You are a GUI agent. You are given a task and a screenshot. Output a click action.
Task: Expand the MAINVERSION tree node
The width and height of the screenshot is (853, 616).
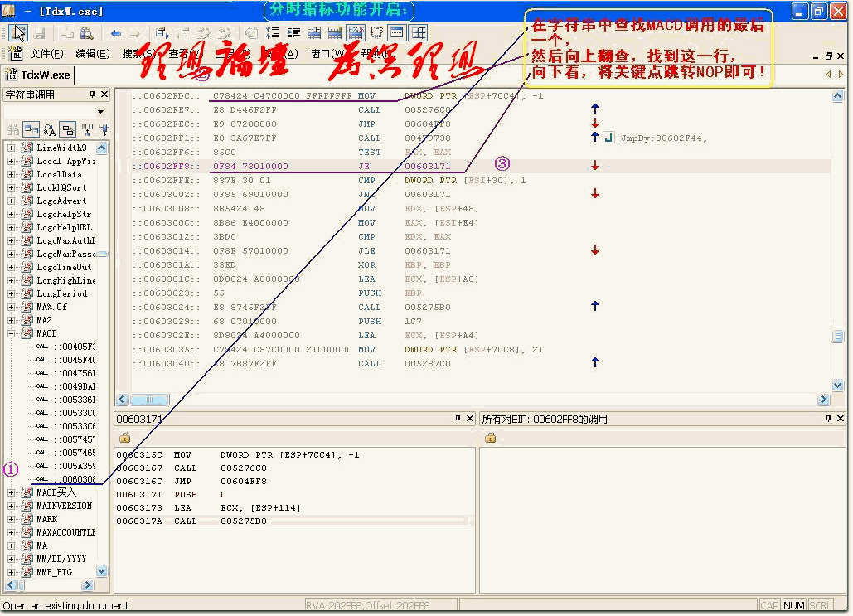[x=11, y=506]
